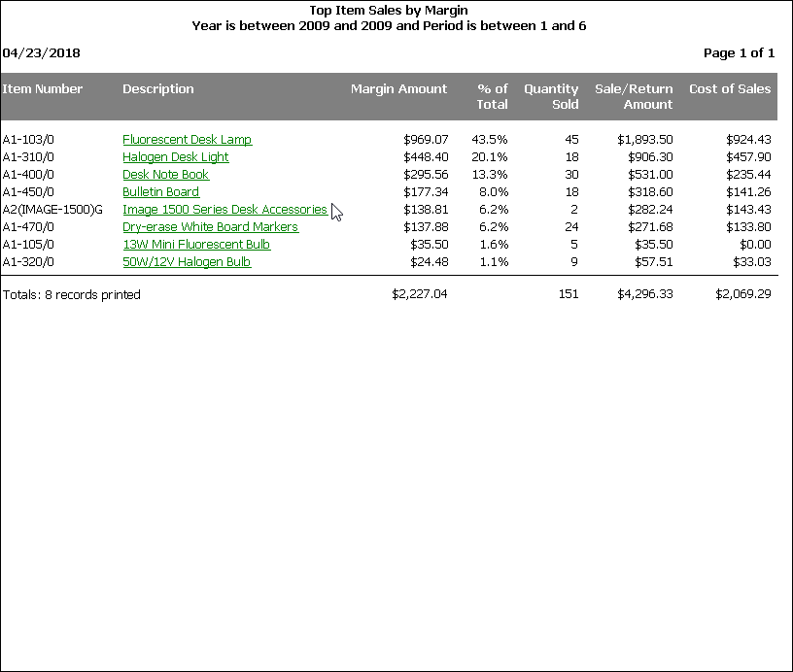Click margin amount $969.07
Image resolution: width=793 pixels, height=672 pixels.
(426, 140)
